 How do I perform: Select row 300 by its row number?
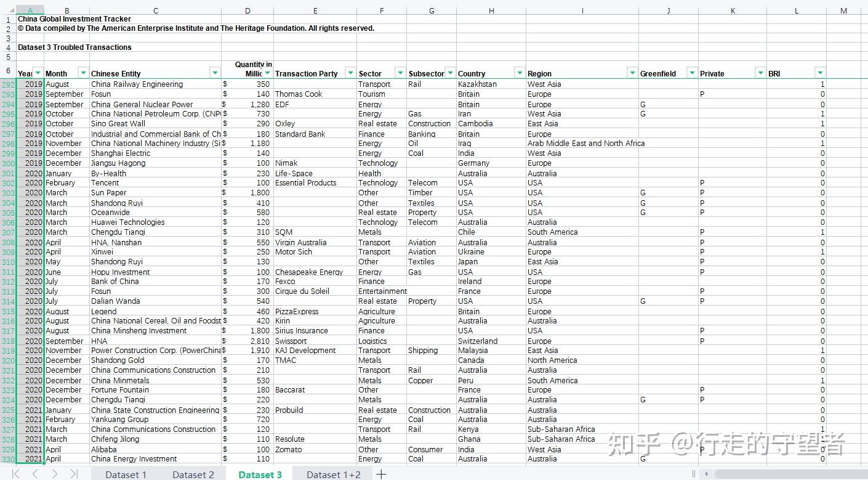click(x=8, y=163)
